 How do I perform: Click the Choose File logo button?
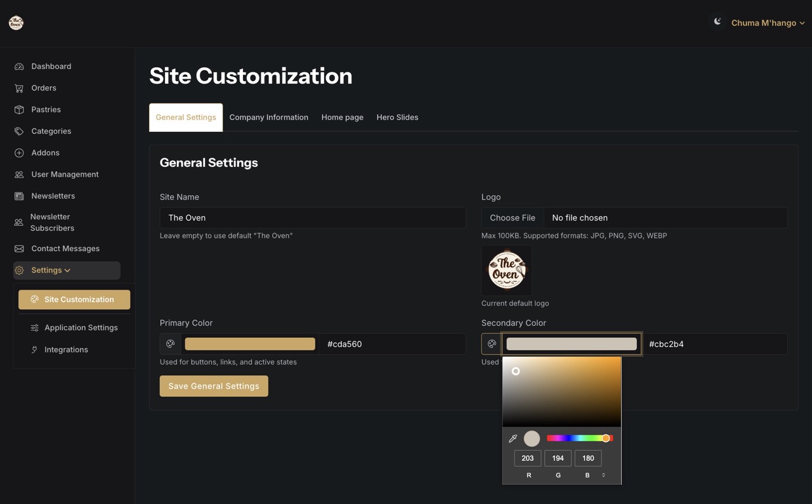[513, 217]
